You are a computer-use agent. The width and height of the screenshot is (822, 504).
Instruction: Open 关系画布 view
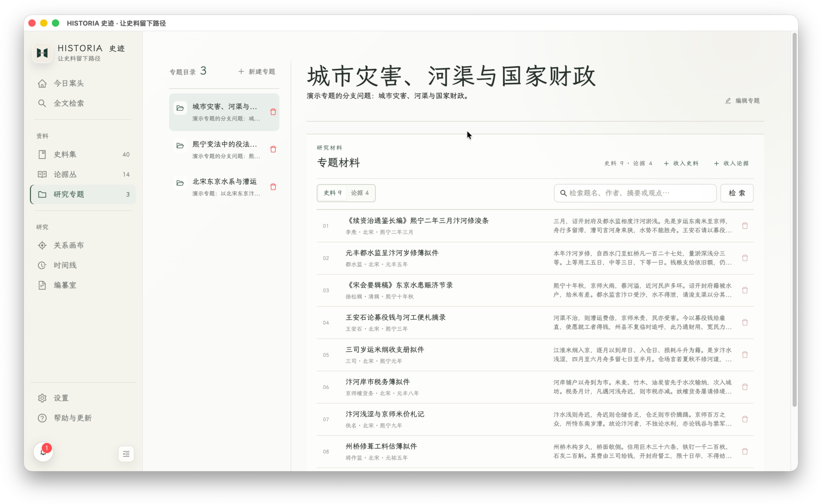pos(83,245)
